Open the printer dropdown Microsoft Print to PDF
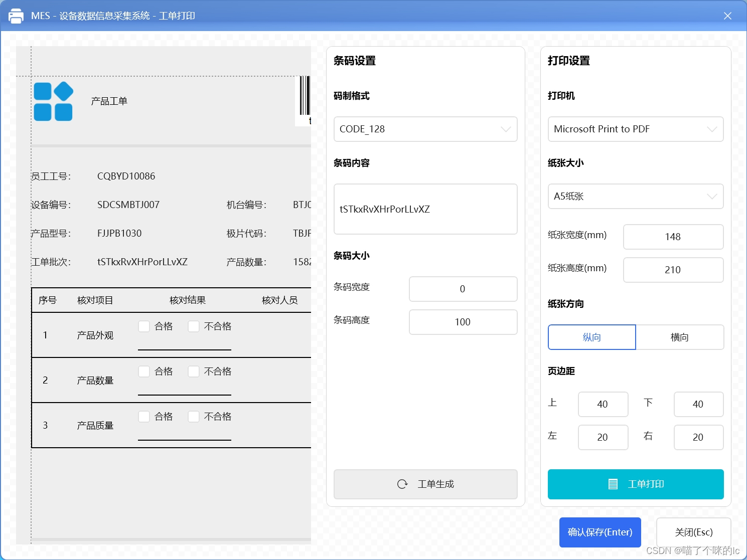The height and width of the screenshot is (560, 747). coord(636,129)
